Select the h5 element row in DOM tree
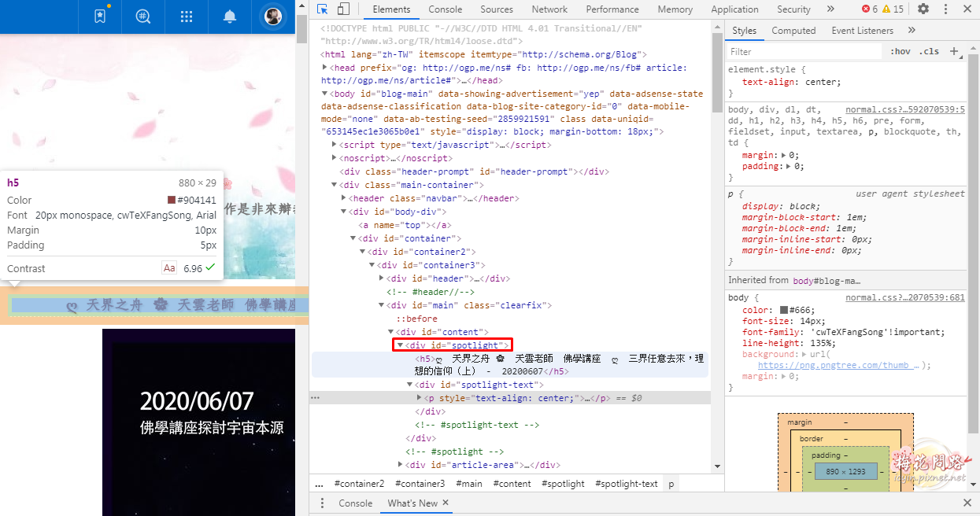This screenshot has height=516, width=980. (x=509, y=365)
